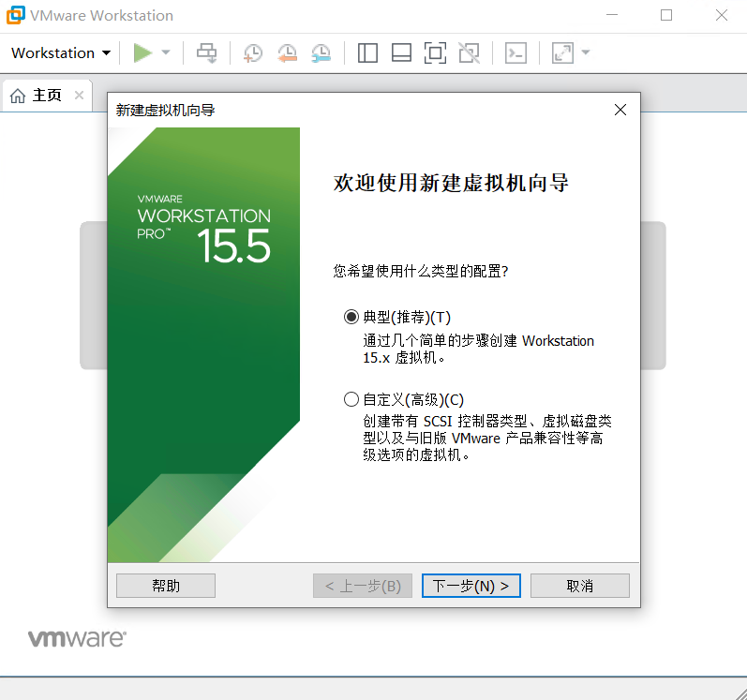The height and width of the screenshot is (700, 747).
Task: Click the window resize grip corner
Action: coord(740,693)
